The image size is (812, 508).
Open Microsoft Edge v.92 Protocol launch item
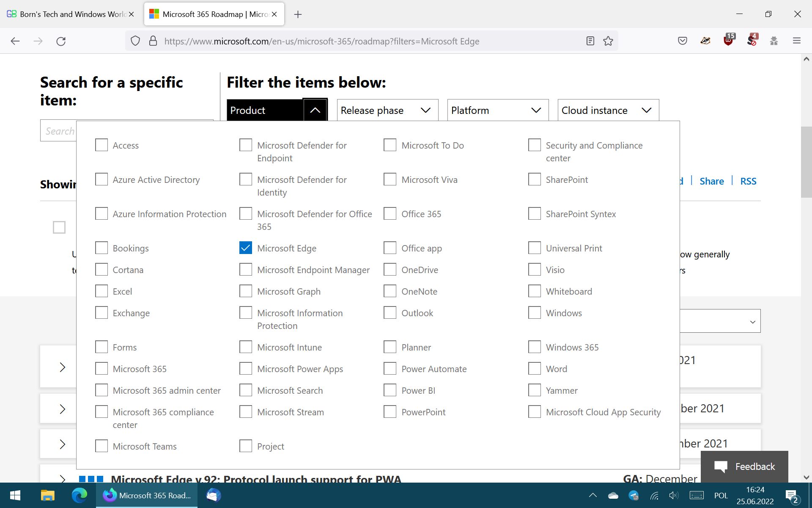coord(256,479)
